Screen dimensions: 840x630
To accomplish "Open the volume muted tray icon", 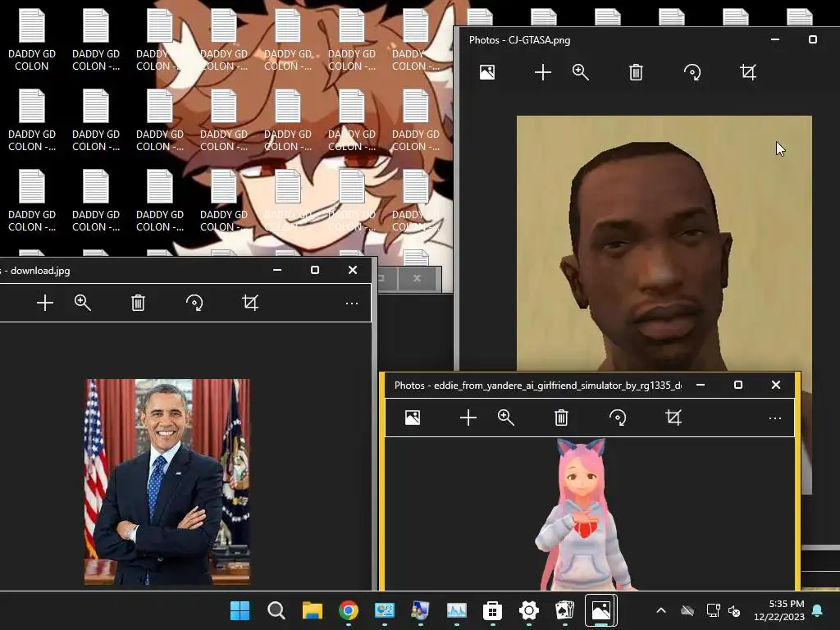I will coord(734,610).
